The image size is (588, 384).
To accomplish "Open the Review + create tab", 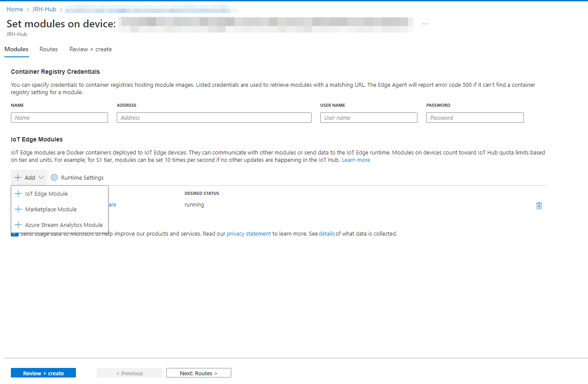I will point(91,49).
